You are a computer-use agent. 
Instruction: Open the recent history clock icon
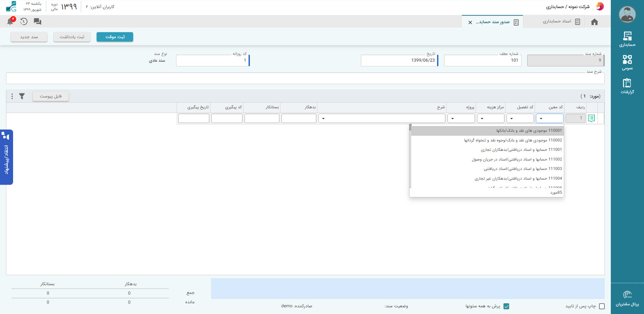pos(24,21)
